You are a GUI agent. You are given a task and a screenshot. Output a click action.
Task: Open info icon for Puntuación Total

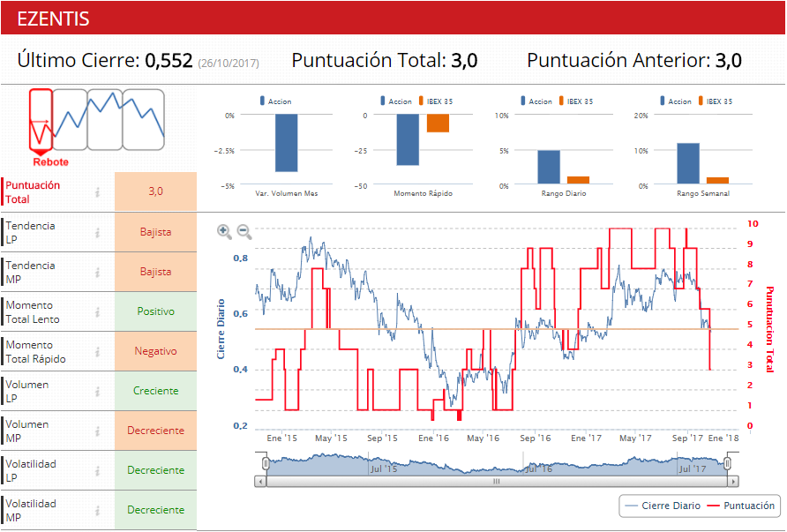[x=98, y=191]
